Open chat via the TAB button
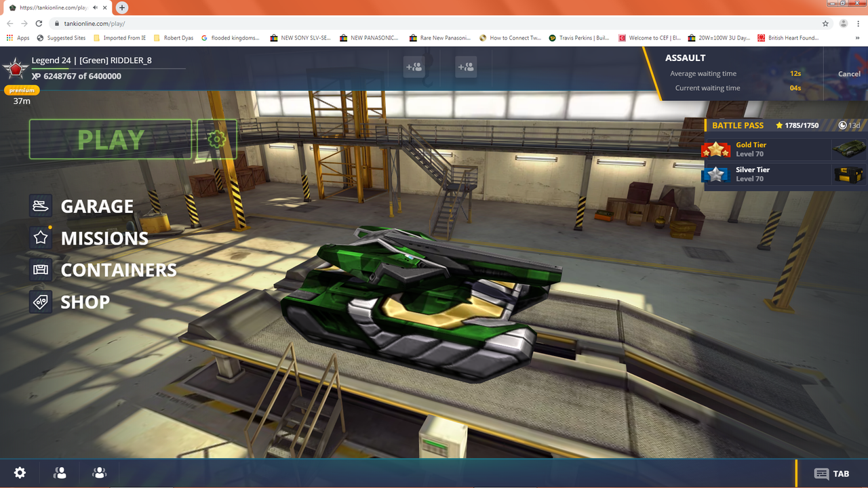Image resolution: width=868 pixels, height=488 pixels. click(832, 474)
